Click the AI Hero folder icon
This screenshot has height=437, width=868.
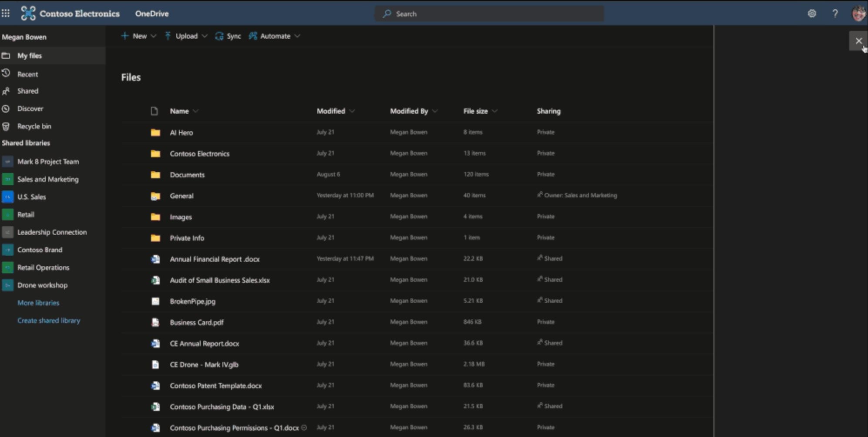pyautogui.click(x=155, y=132)
